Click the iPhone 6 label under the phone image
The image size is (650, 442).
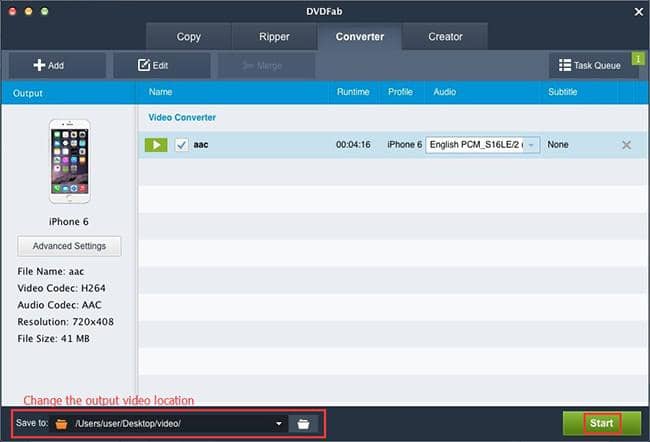pyautogui.click(x=69, y=222)
